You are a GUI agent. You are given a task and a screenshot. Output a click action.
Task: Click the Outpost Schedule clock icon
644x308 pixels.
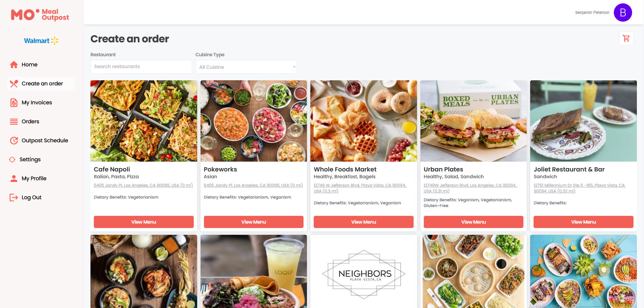click(x=14, y=140)
